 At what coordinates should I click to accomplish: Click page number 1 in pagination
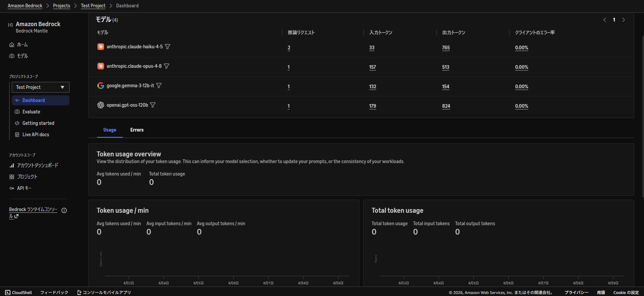(x=614, y=20)
